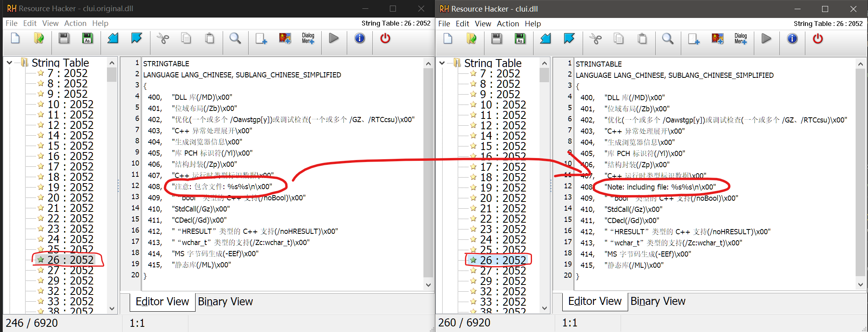
Task: Click editor scroll-up arrow in clui.dll window
Action: click(860, 64)
